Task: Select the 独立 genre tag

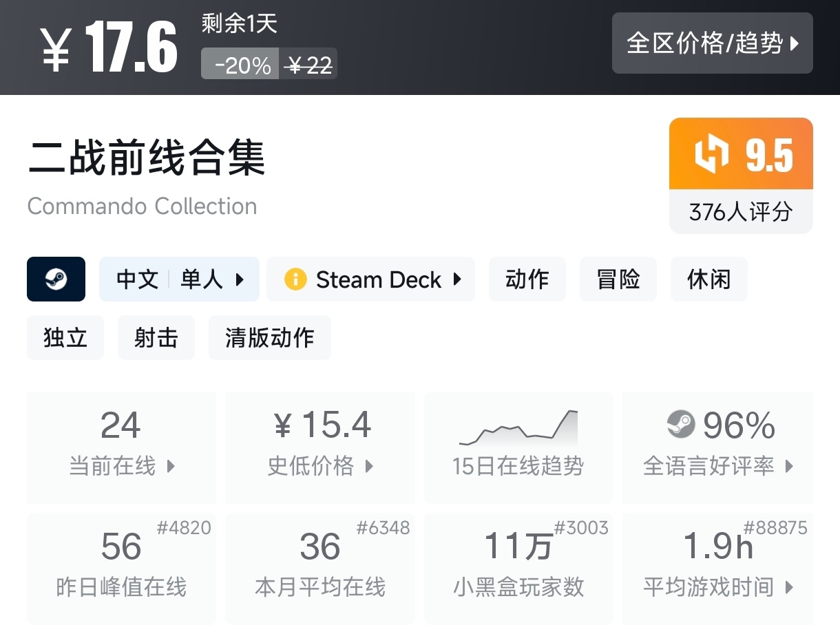Action: [65, 338]
